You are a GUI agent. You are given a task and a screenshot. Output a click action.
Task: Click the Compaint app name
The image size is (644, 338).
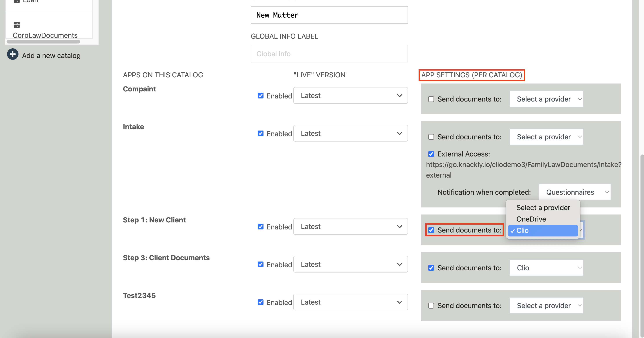coord(139,89)
